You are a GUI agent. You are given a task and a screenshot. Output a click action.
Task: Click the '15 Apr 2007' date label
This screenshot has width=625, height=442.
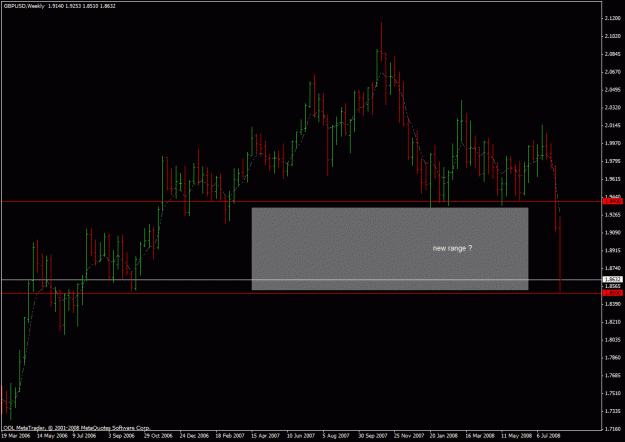click(x=265, y=436)
